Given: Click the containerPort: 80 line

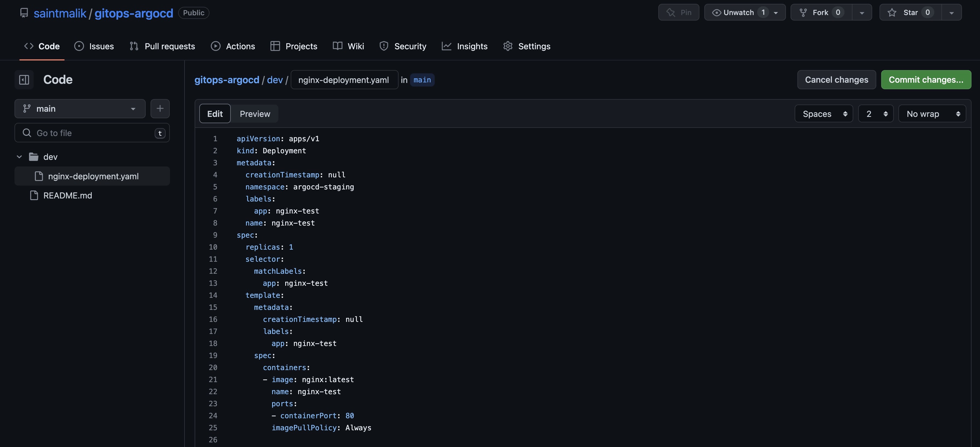Looking at the screenshot, I should click(x=313, y=416).
